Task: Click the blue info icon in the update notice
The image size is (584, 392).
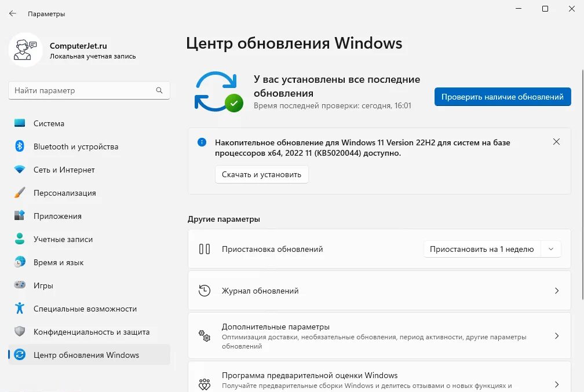Action: (202, 142)
